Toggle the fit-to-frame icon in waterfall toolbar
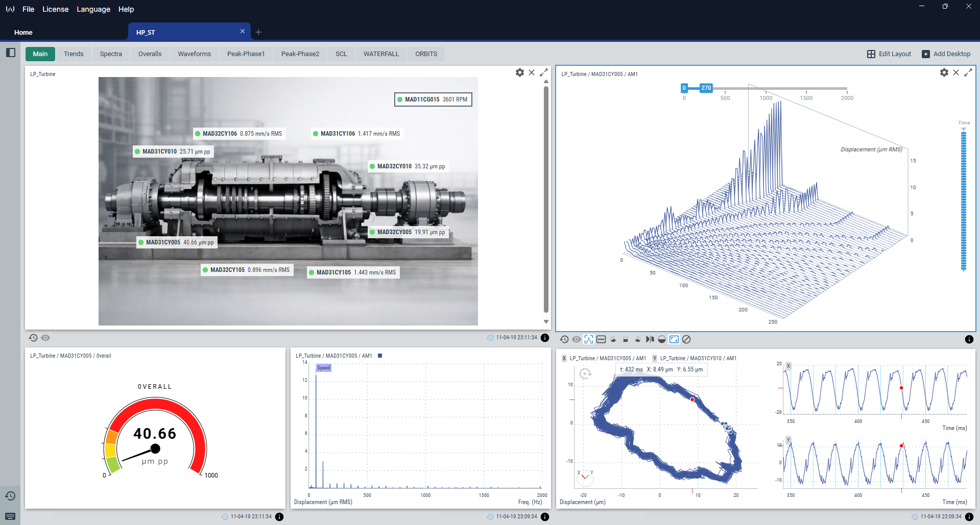This screenshot has width=980, height=525. pos(674,339)
